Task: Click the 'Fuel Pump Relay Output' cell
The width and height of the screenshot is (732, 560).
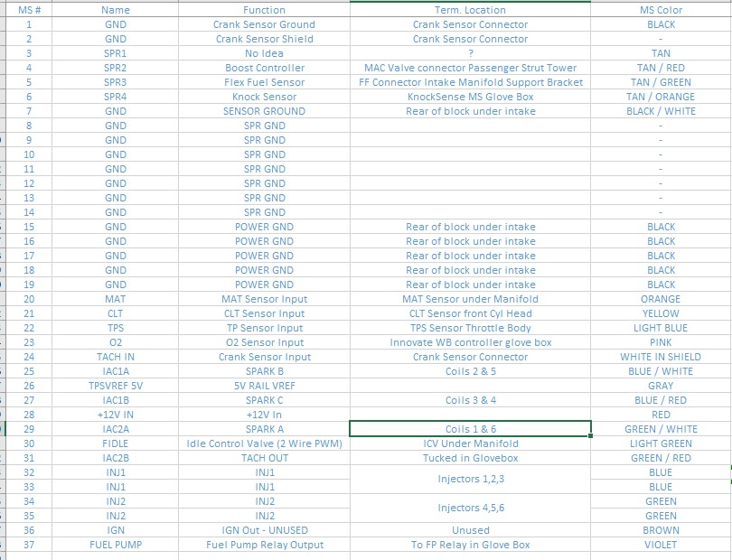Action: tap(264, 545)
